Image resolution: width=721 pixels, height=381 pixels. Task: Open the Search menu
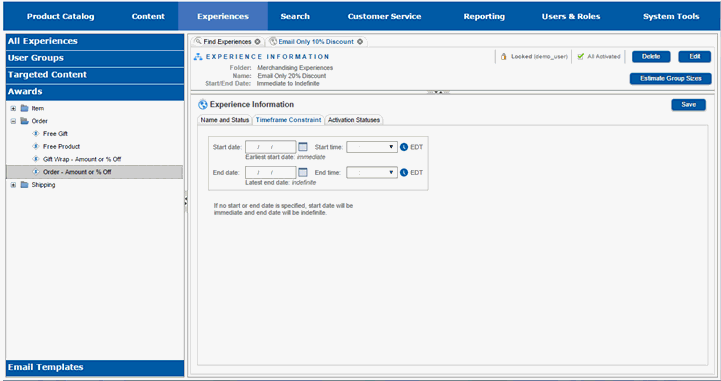pos(295,17)
